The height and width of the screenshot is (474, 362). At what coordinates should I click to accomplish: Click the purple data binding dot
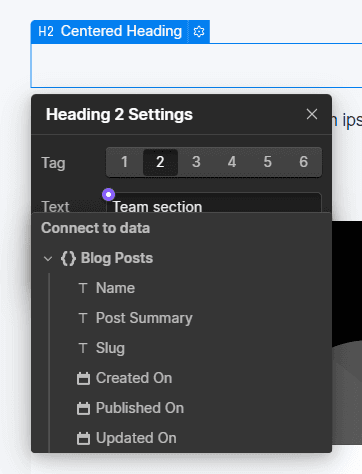pos(109,194)
